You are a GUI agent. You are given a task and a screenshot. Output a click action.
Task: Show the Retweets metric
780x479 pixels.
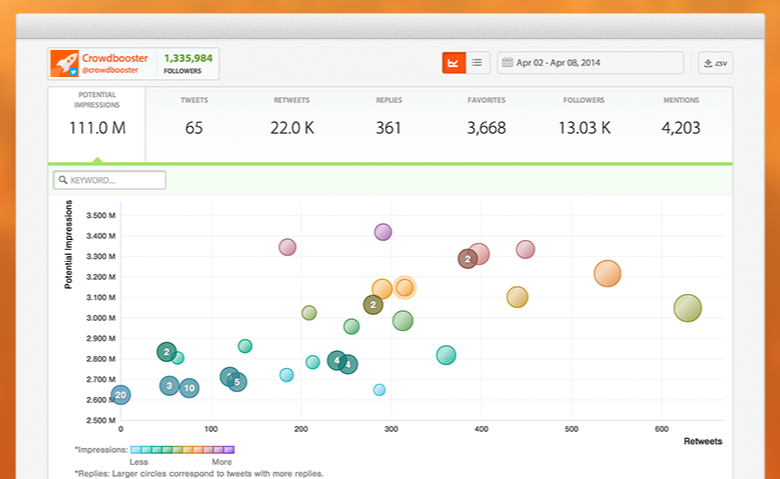tap(291, 118)
